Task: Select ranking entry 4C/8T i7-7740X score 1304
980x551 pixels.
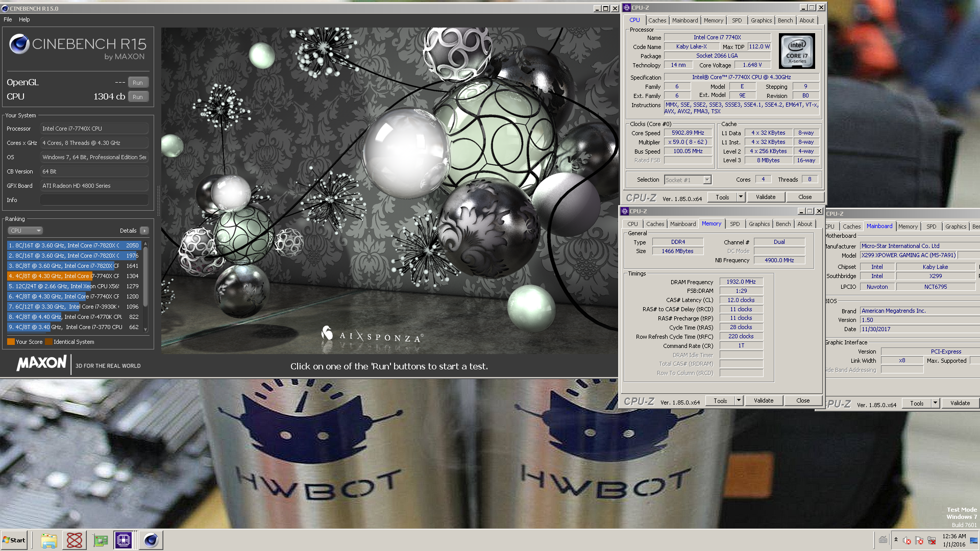Action: (74, 276)
